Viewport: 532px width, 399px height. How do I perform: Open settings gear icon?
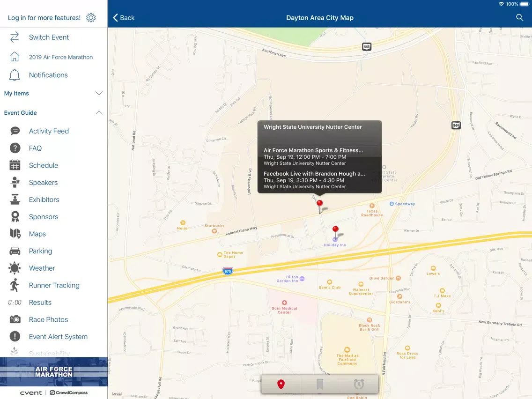coord(91,18)
